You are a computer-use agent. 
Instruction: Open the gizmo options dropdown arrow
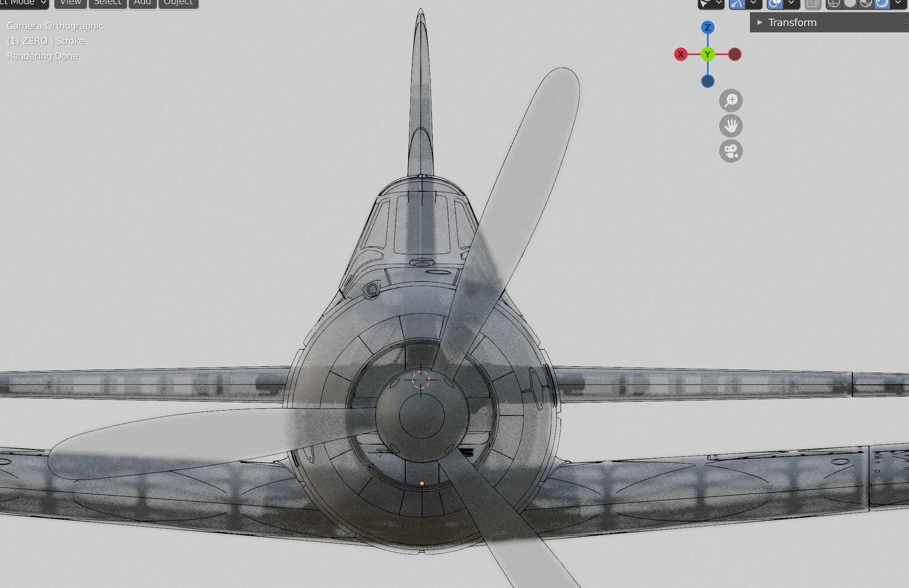[x=754, y=3]
